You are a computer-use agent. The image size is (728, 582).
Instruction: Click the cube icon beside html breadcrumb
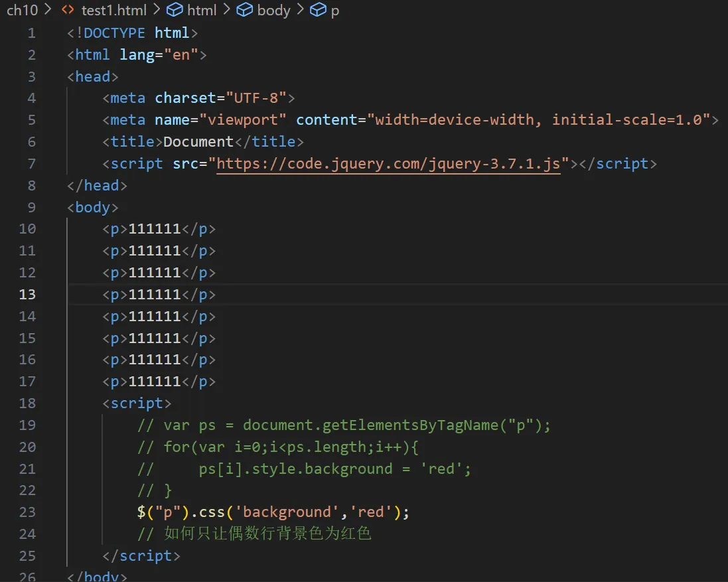coord(175,10)
